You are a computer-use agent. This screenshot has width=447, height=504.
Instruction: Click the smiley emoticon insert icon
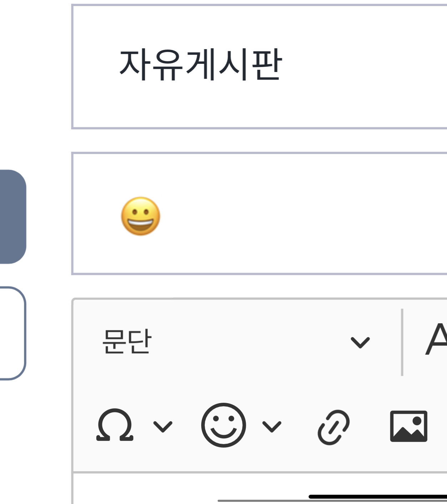(x=223, y=425)
